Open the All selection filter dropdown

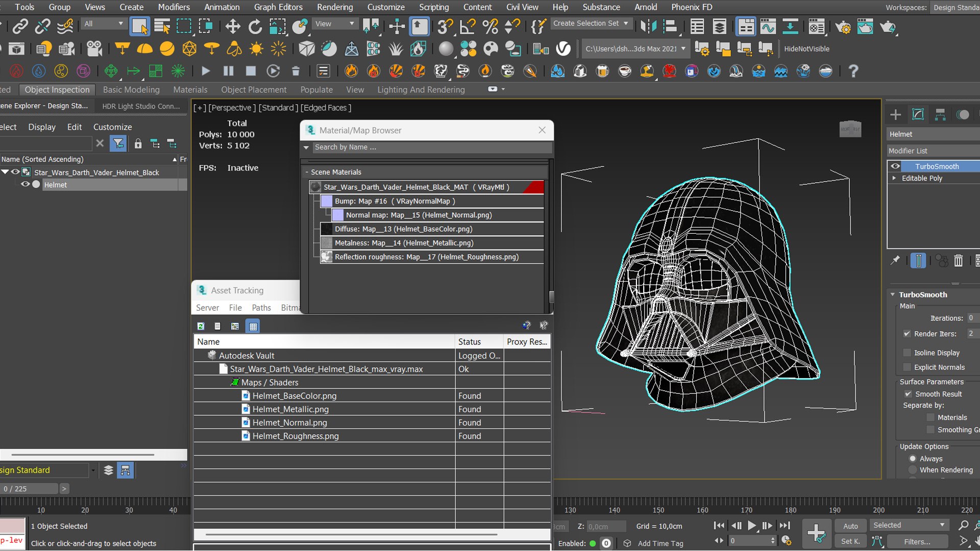click(103, 23)
